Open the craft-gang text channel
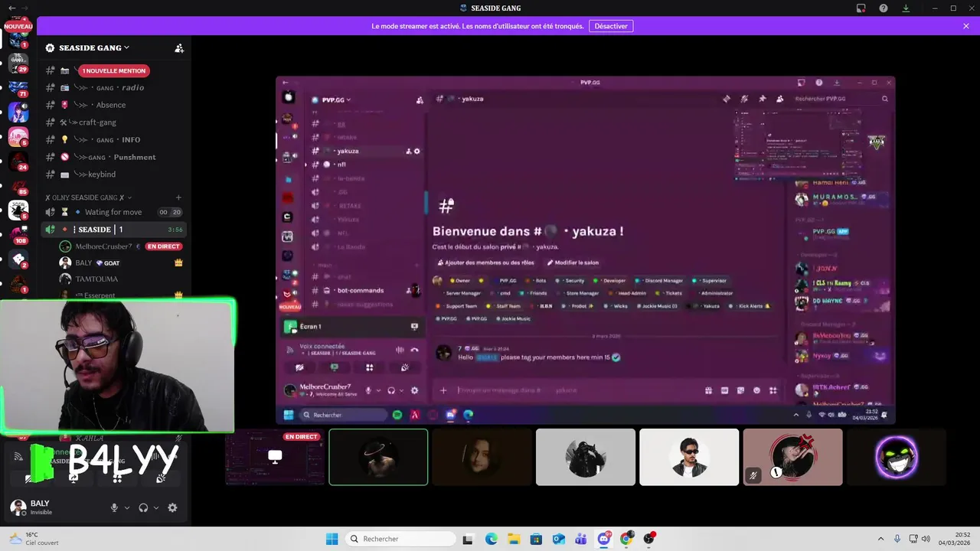Image resolution: width=980 pixels, height=551 pixels. (x=115, y=122)
